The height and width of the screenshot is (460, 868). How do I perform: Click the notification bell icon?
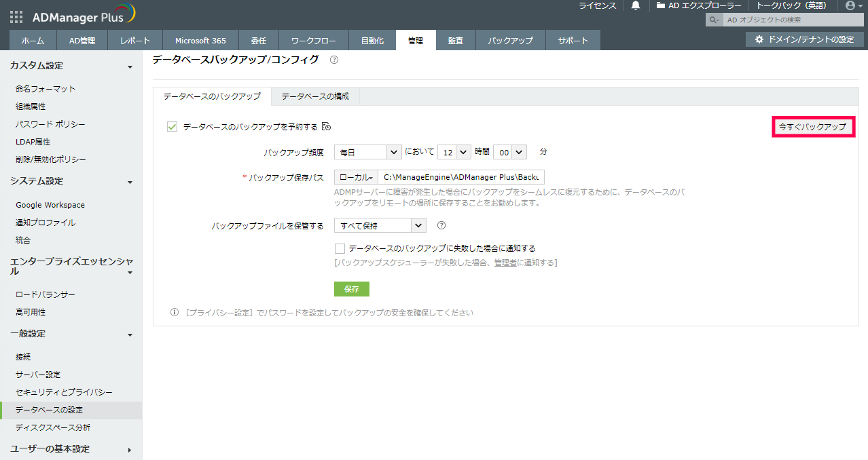click(x=636, y=5)
